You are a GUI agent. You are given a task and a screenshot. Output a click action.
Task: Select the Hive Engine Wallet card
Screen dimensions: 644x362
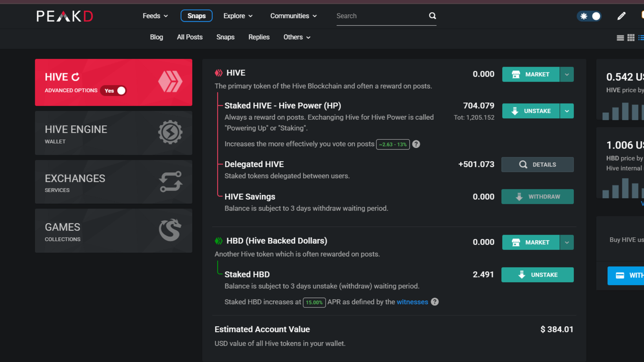[x=114, y=133]
